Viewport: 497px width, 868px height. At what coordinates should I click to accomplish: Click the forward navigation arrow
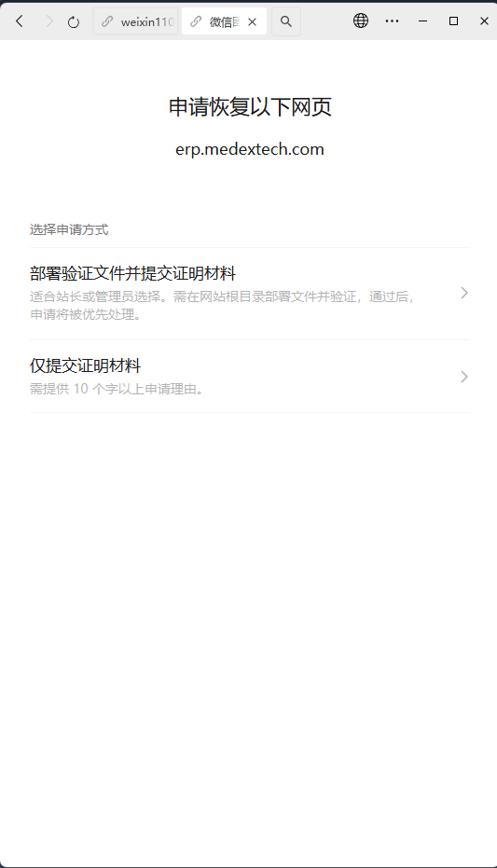pyautogui.click(x=49, y=21)
